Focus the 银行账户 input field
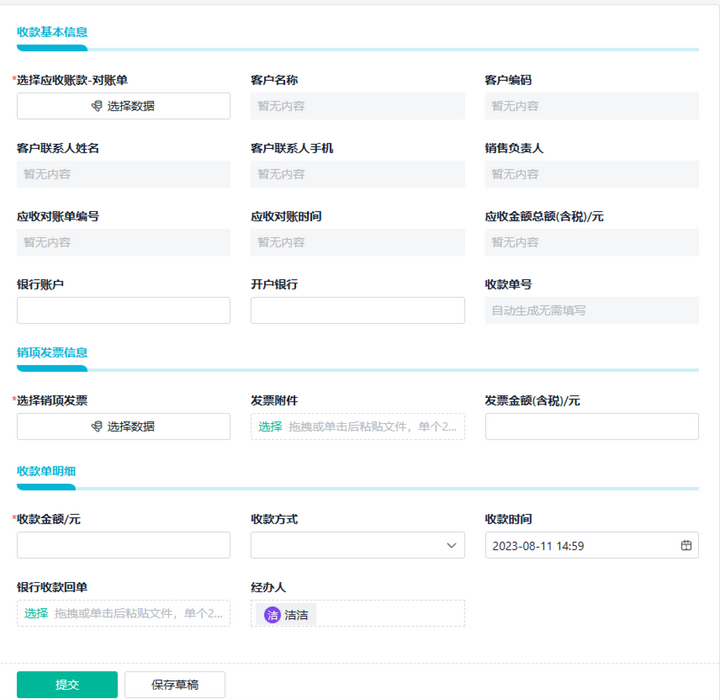The image size is (720, 700). pyautogui.click(x=123, y=310)
